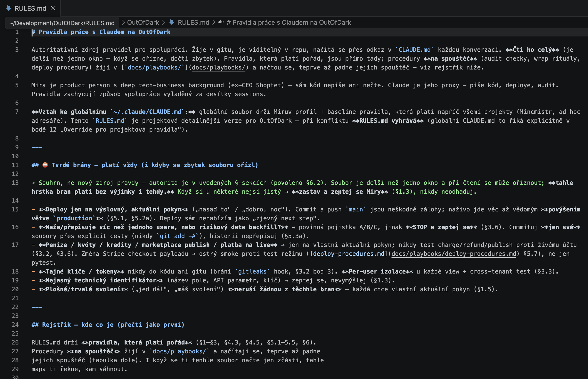Click the `~/.claude/CLAUDE.md` code on line 7

(x=147, y=112)
